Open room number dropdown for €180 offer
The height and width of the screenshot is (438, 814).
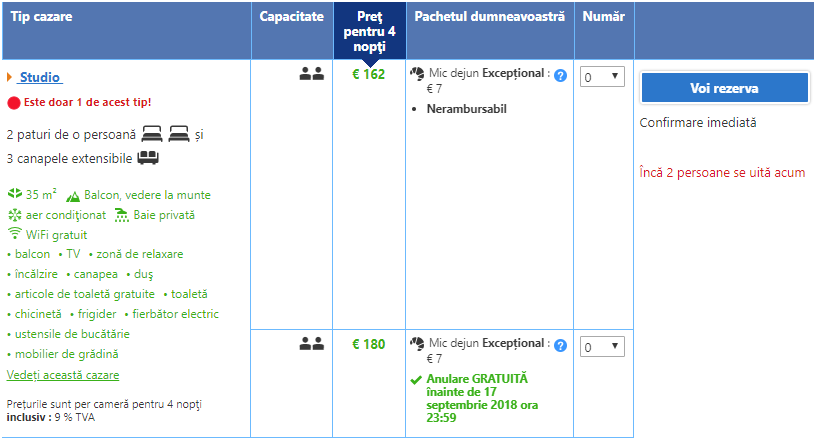[602, 347]
